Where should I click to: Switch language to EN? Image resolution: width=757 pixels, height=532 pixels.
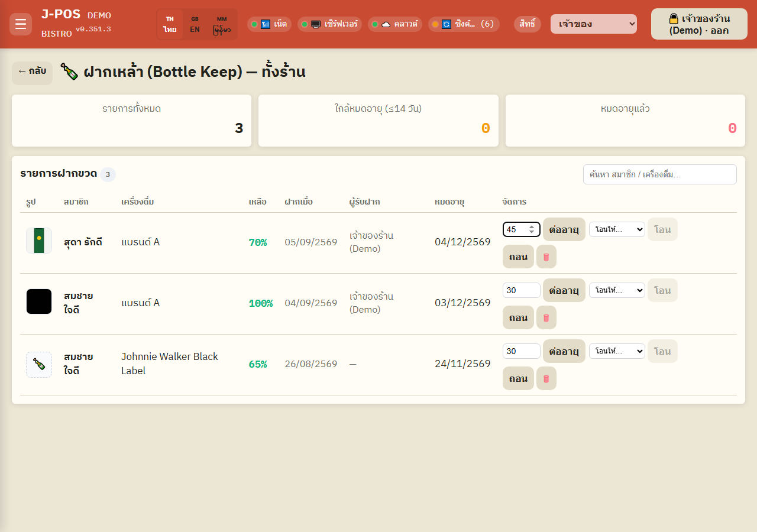[x=195, y=24]
